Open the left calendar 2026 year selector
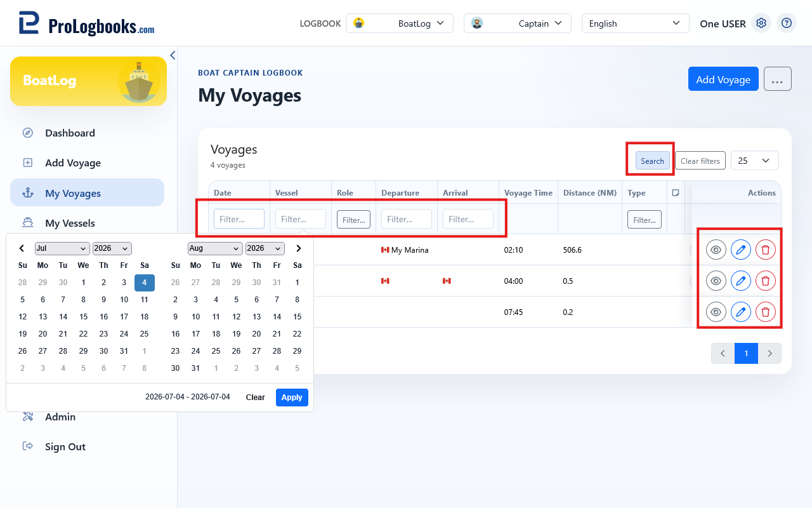The width and height of the screenshot is (812, 508). pos(112,248)
